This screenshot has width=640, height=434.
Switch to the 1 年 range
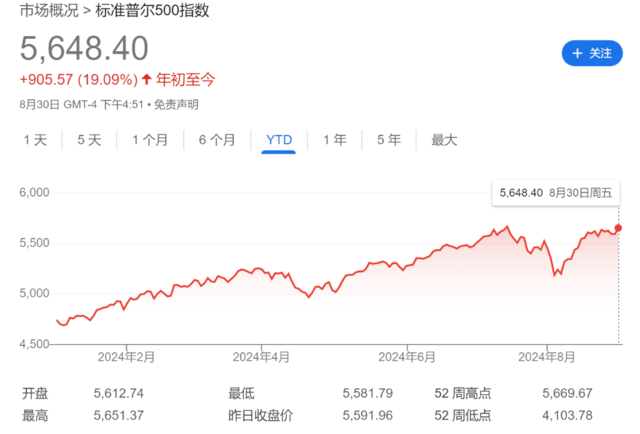point(335,140)
